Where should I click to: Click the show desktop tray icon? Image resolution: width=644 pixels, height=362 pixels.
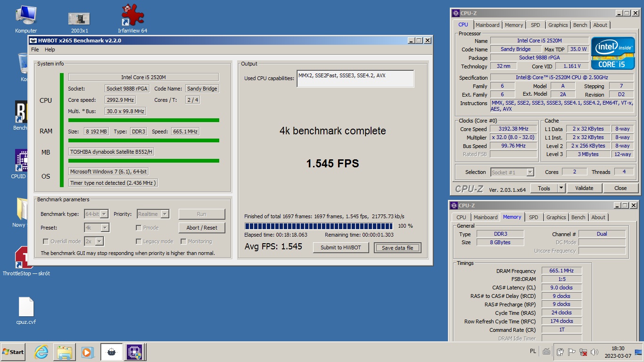point(638,352)
